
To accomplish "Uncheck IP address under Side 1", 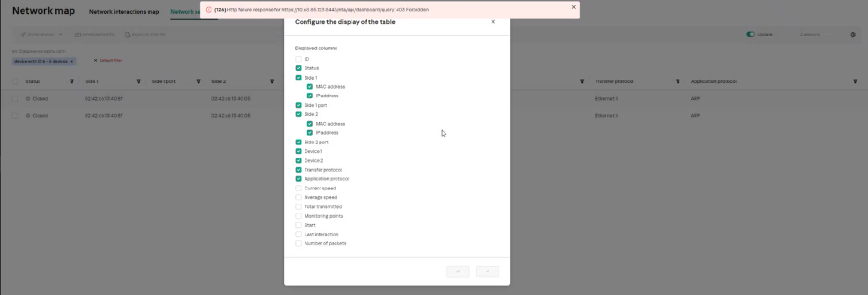I will (310, 96).
